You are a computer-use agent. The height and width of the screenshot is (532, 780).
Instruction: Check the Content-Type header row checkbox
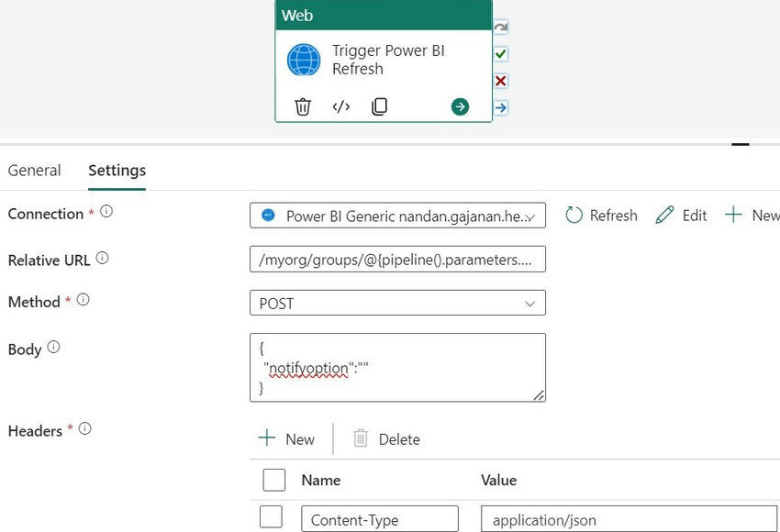pyautogui.click(x=271, y=516)
